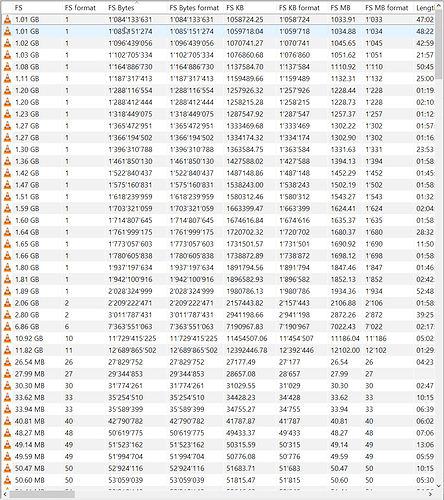Click VLC icon of 11.82 GB row

pos(7,350)
